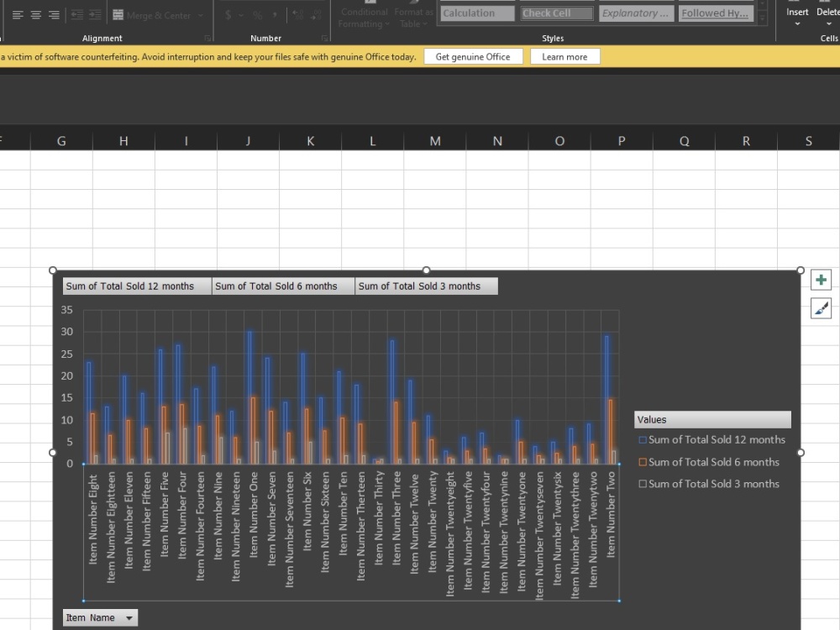The width and height of the screenshot is (840, 630).
Task: Click the Merge & Center button
Action: tap(152, 15)
